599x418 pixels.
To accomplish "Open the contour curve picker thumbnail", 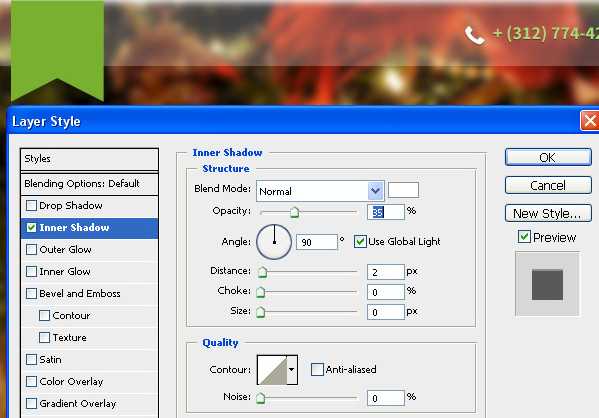I will (x=272, y=370).
